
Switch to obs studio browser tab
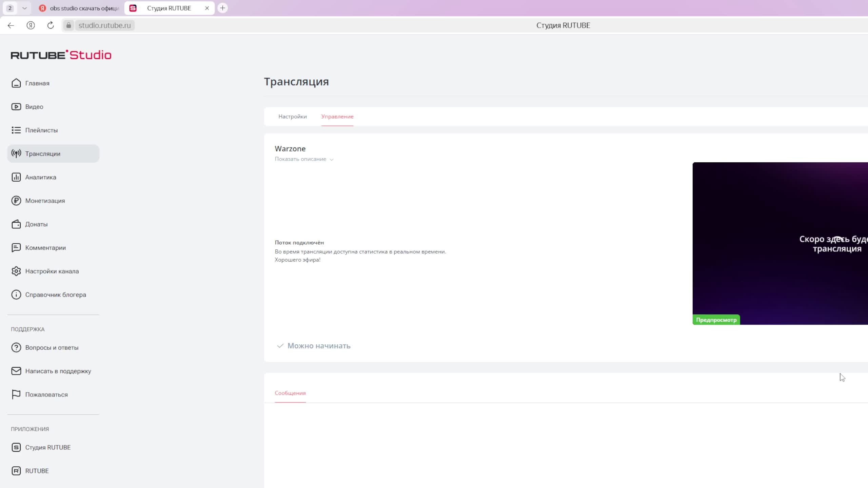pyautogui.click(x=79, y=8)
